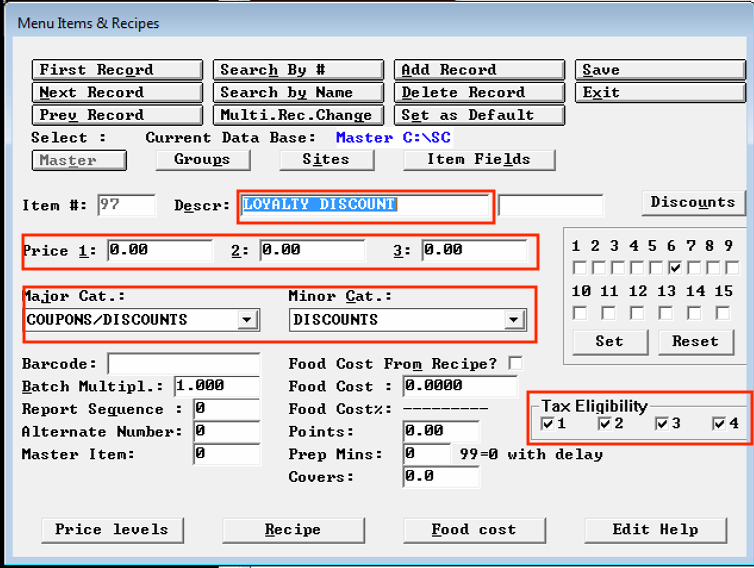The height and width of the screenshot is (568, 754).
Task: Click the Batch Multipl. field
Action: [217, 387]
